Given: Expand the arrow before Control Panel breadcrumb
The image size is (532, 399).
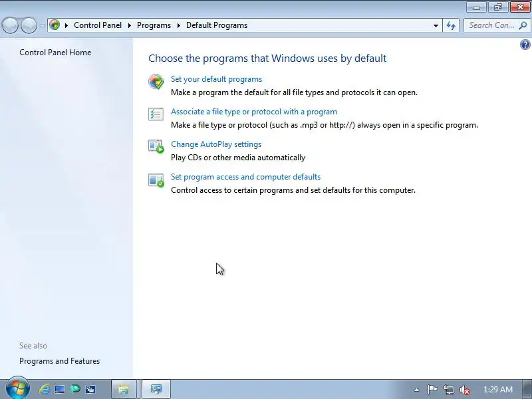Looking at the screenshot, I should pos(66,25).
